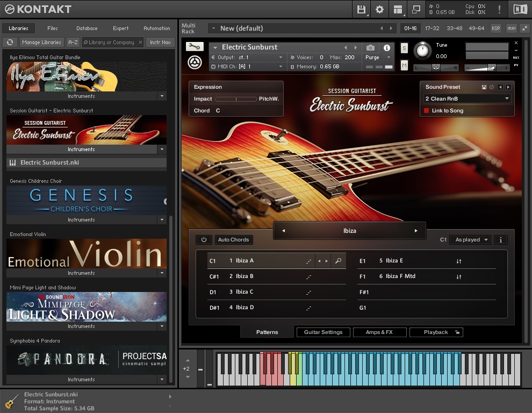Viewport: 532px width, 413px height.
Task: Open the Purge dropdown menu
Action: click(378, 58)
